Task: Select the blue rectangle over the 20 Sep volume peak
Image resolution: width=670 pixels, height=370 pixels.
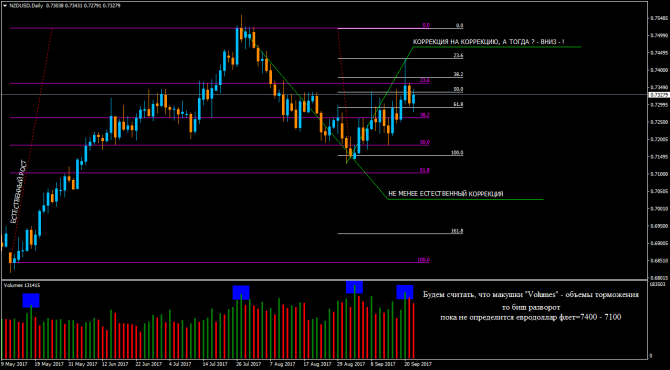Action: click(x=405, y=292)
